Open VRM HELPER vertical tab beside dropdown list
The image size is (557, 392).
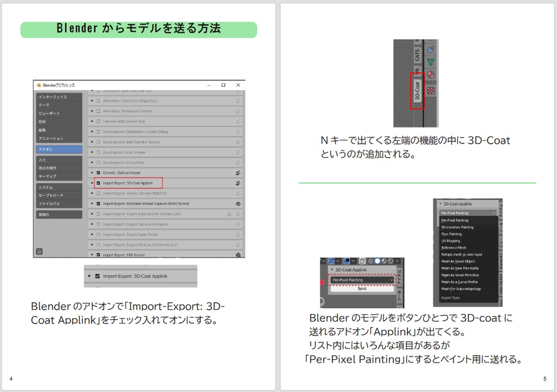point(501,284)
